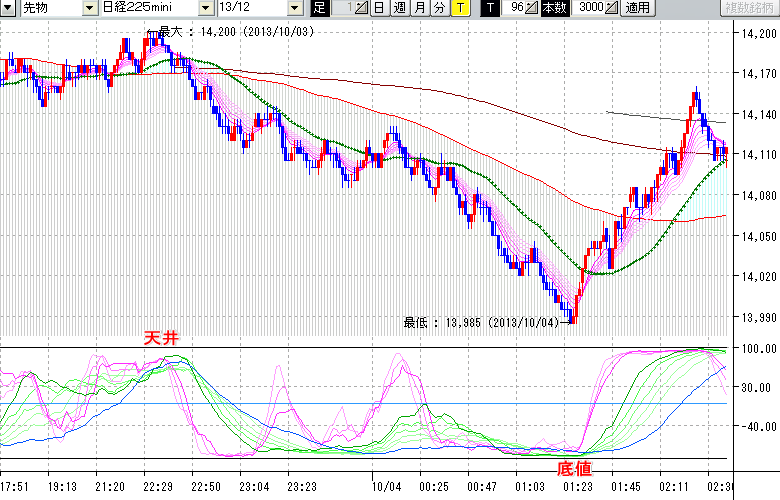Click the 適用 apply button
Image resolution: width=780 pixels, height=500 pixels.
[x=637, y=8]
